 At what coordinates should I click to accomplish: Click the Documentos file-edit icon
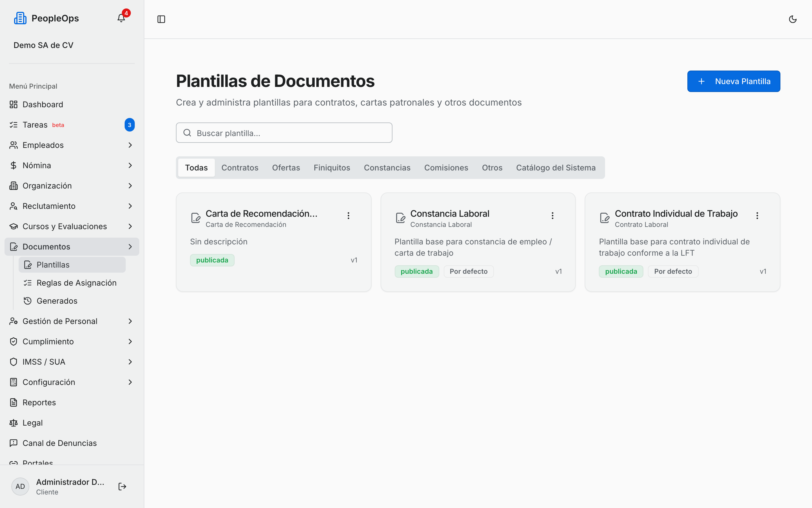coord(14,247)
